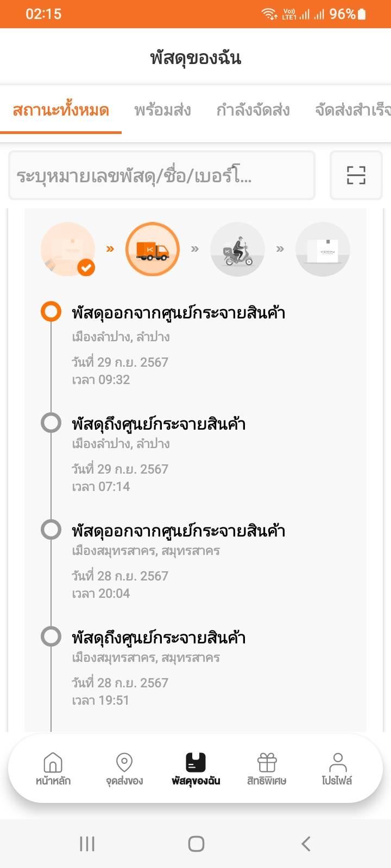Tap the Android recent apps button

[x=87, y=844]
